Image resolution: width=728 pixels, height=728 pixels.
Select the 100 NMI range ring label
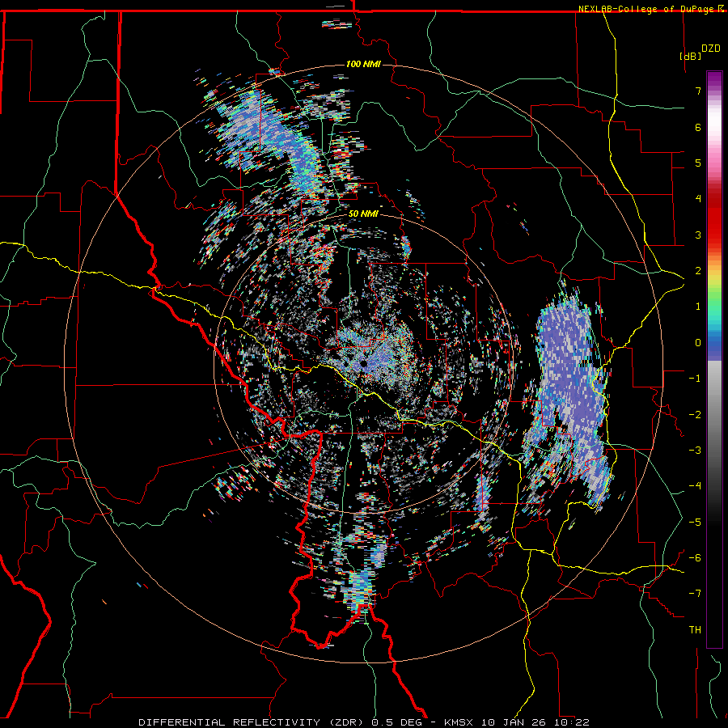coord(363,64)
